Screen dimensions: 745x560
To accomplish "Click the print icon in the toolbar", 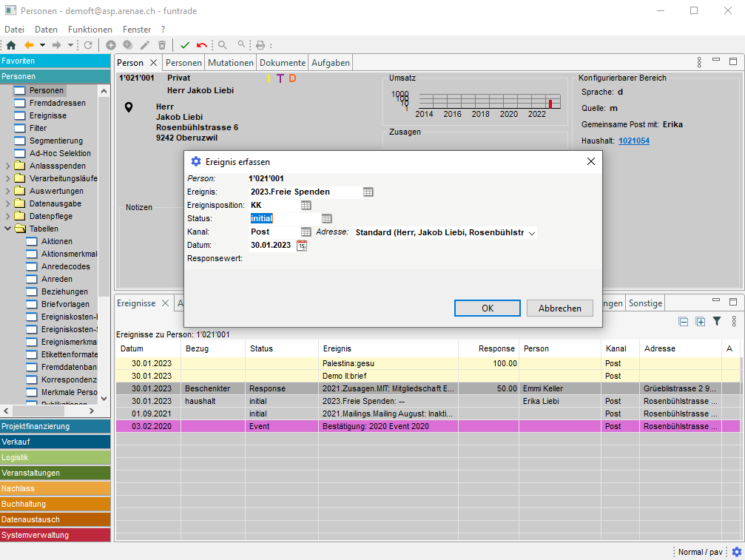I will coord(260,45).
